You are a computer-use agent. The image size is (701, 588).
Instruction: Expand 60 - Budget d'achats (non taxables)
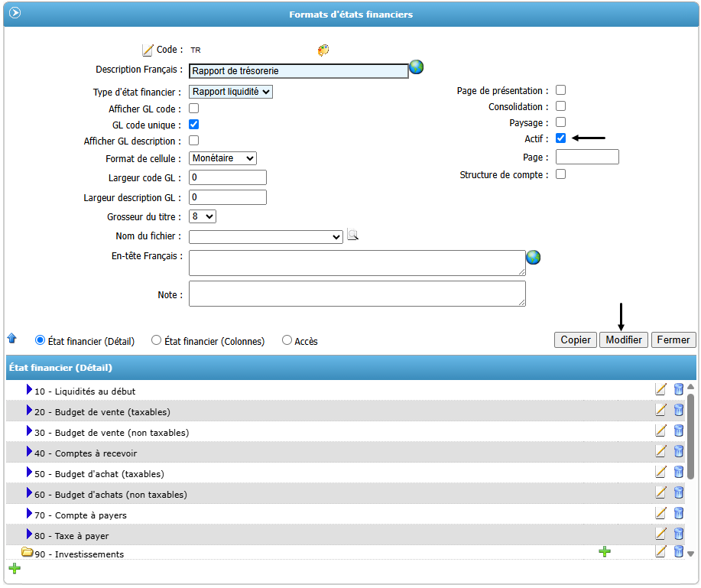click(29, 492)
